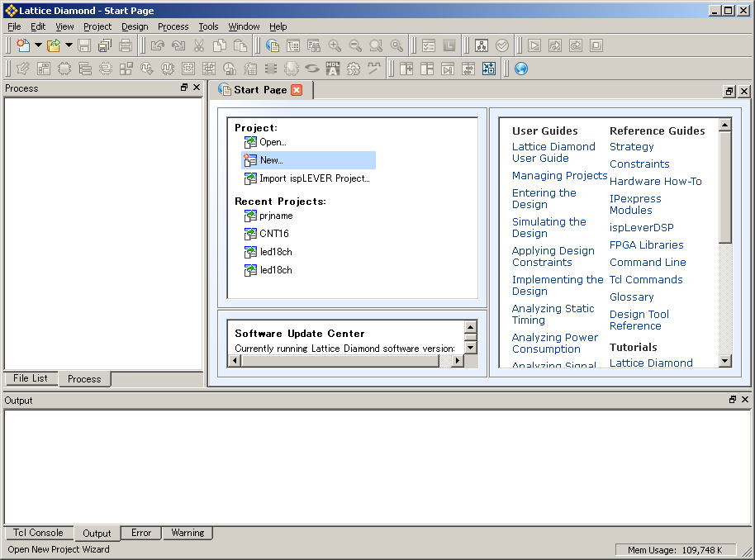Click scroll-down arrow of guides panel
755x560 pixels.
coord(724,360)
